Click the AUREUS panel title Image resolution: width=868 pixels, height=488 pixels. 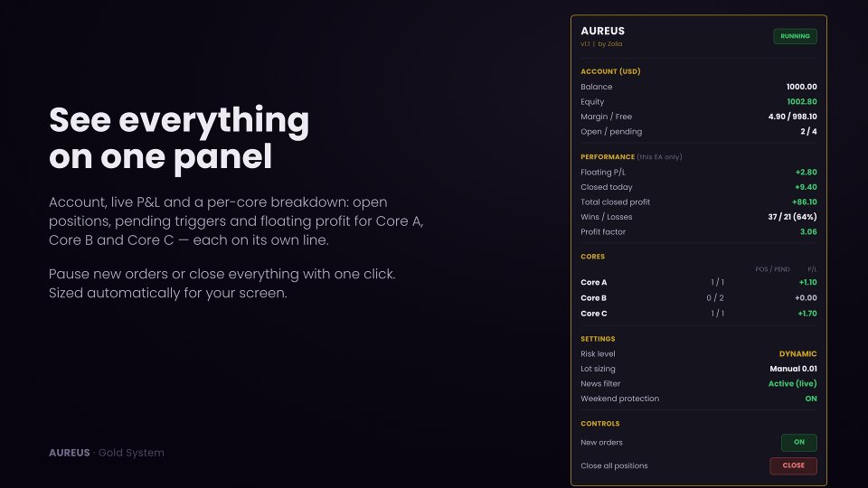[x=602, y=31]
